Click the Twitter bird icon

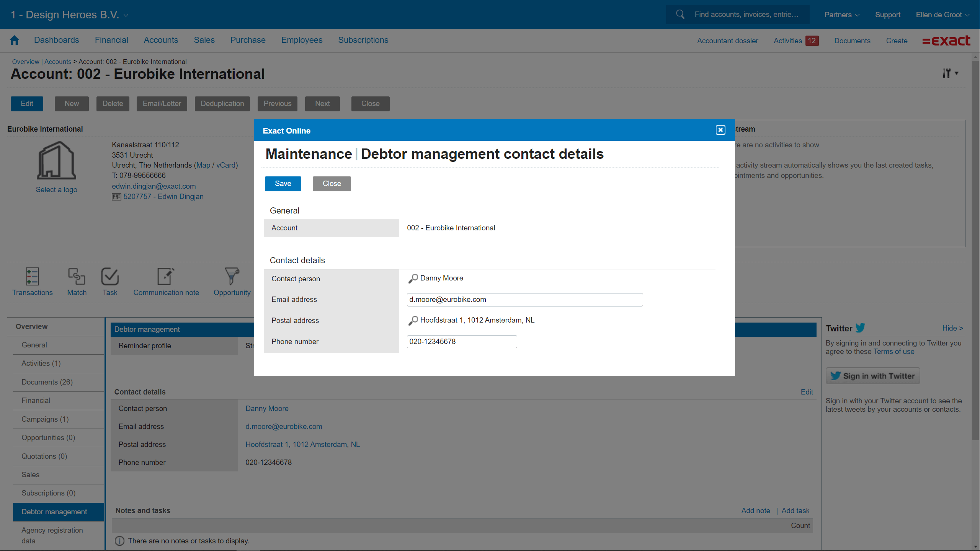point(861,328)
